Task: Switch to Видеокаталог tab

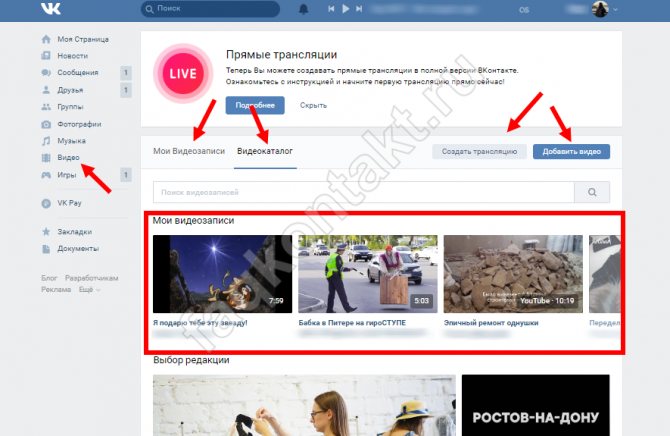Action: tap(265, 151)
